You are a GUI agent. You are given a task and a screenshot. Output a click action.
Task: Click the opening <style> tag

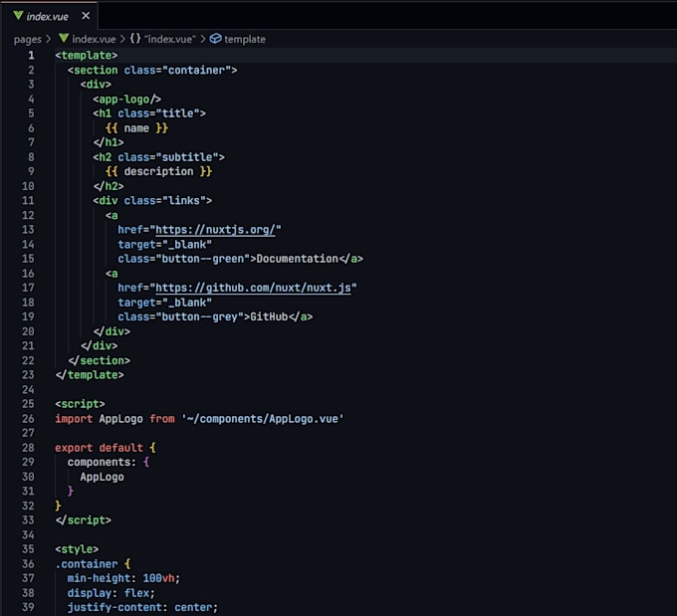[77, 549]
